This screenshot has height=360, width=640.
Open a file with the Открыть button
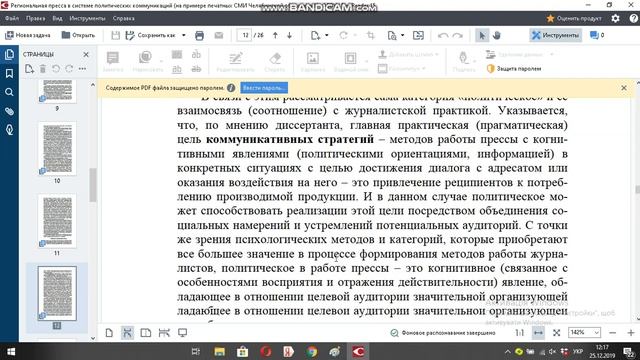pyautogui.click(x=78, y=36)
